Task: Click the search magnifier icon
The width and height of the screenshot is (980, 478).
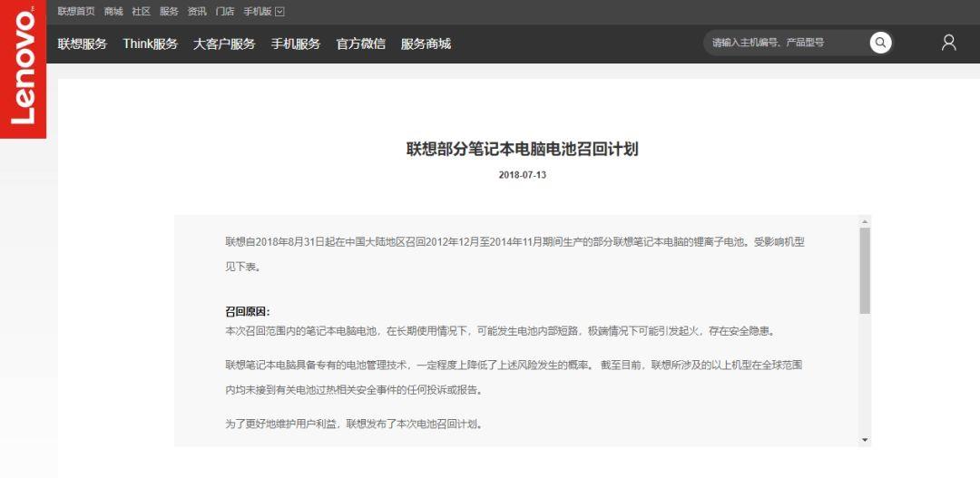Action: click(x=880, y=44)
